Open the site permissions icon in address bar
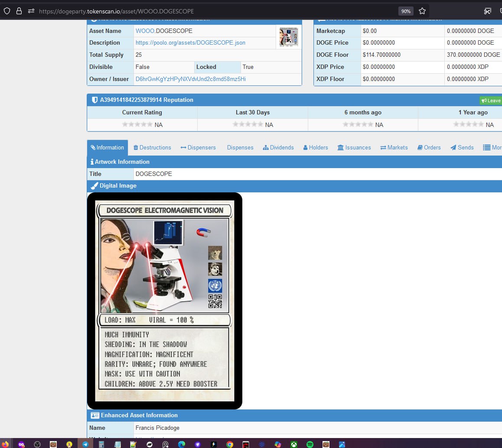Screen dimensions: 502x448 (31, 11)
